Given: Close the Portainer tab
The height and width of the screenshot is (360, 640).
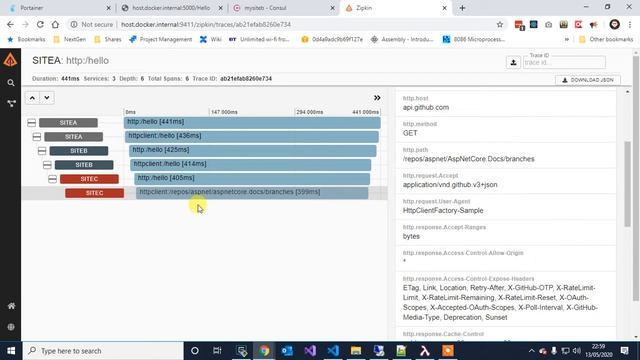Looking at the screenshot, I should (x=109, y=8).
